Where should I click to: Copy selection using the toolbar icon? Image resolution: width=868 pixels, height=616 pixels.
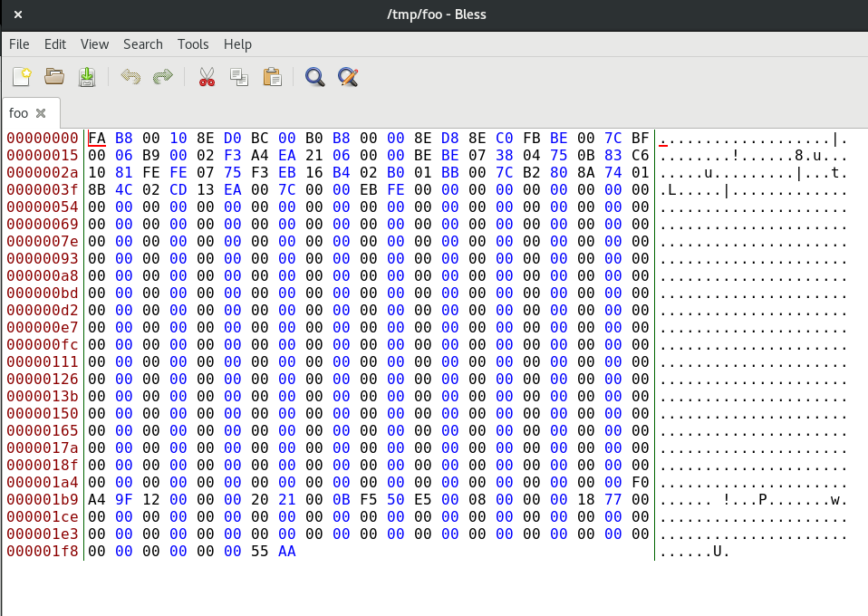[239, 76]
